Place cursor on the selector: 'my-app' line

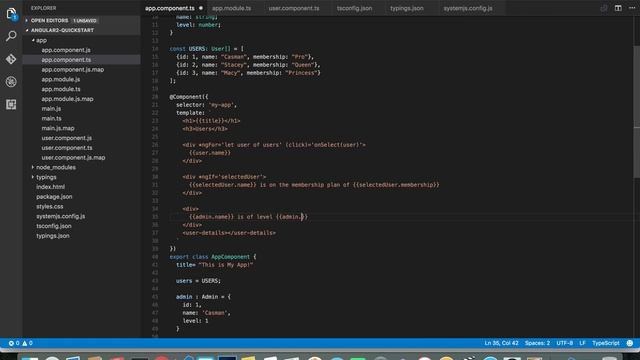[206, 105]
